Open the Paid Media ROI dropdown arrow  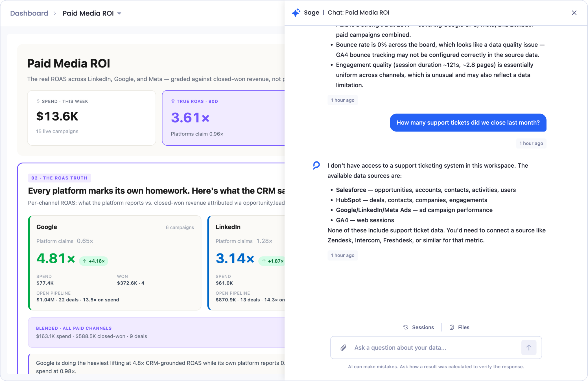pos(119,14)
